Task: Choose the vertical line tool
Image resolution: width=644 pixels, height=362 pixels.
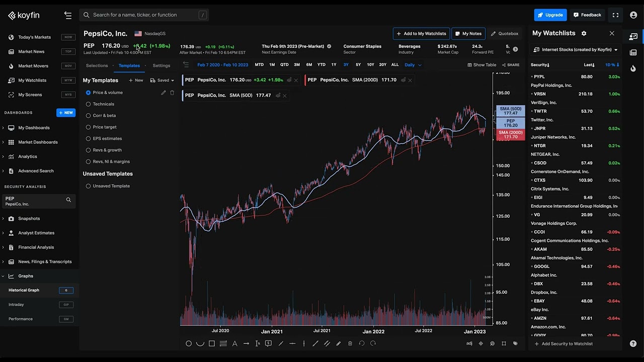Action: 304,343
